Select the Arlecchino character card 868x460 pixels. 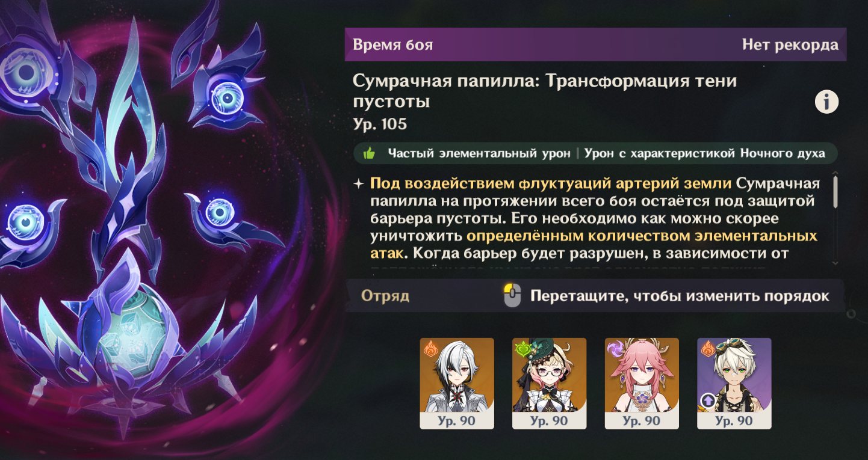[457, 384]
